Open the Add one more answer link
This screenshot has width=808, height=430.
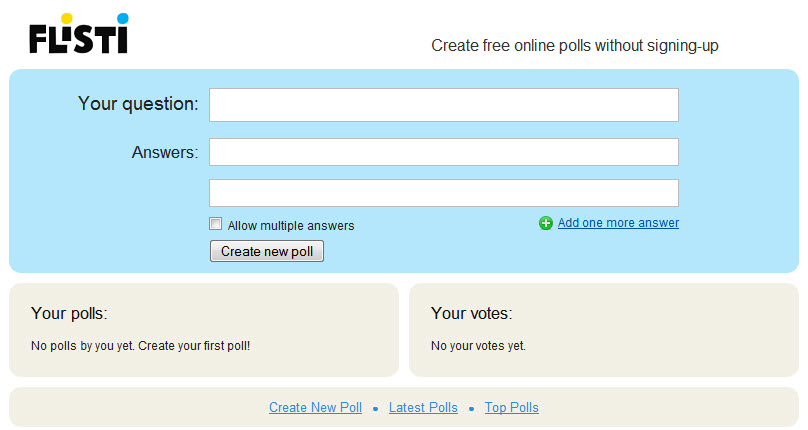click(618, 223)
